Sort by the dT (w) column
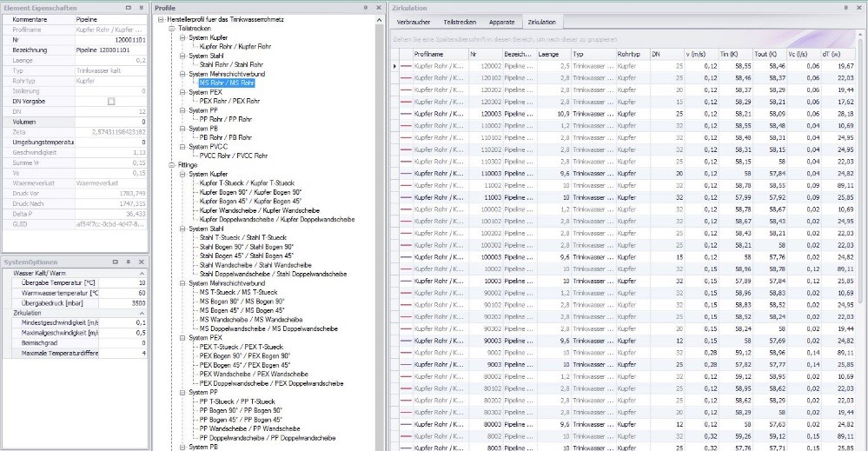Screen dimensions: 868x451 click(838, 54)
